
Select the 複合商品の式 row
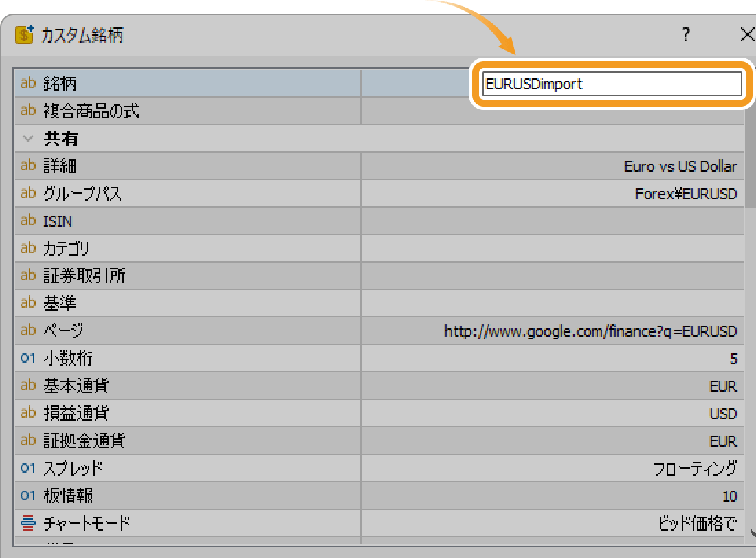click(x=379, y=111)
